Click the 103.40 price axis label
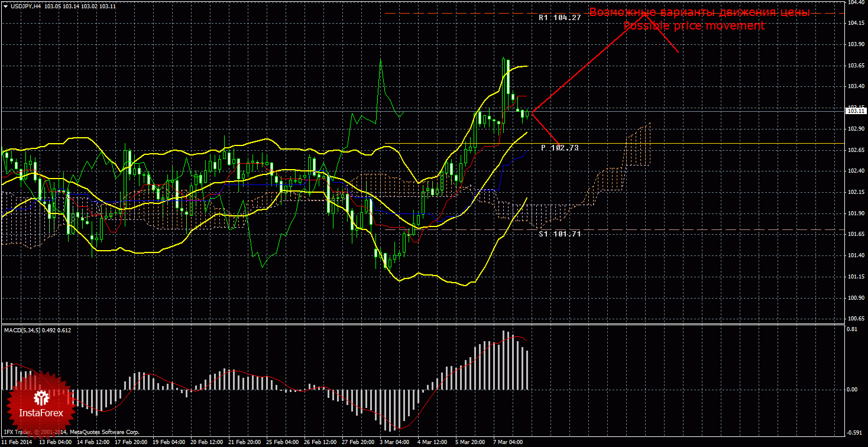 click(856, 86)
